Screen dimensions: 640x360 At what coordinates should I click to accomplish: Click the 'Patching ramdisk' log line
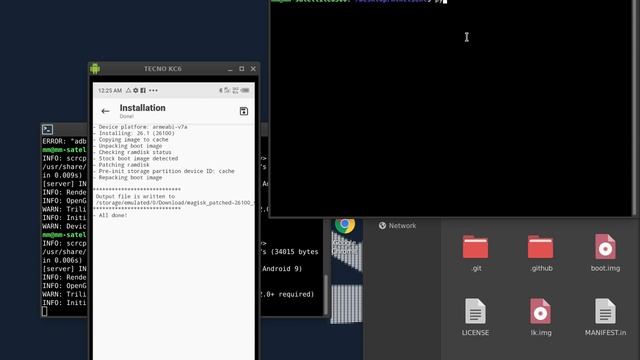point(121,165)
